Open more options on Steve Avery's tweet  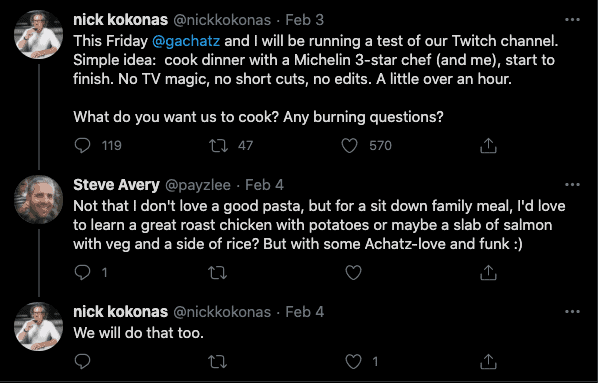(x=572, y=185)
